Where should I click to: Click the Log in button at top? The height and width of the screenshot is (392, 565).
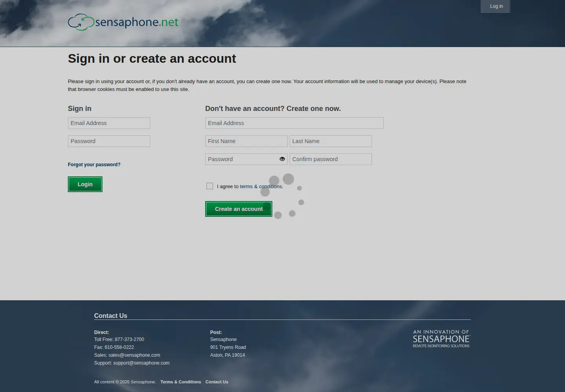click(496, 6)
